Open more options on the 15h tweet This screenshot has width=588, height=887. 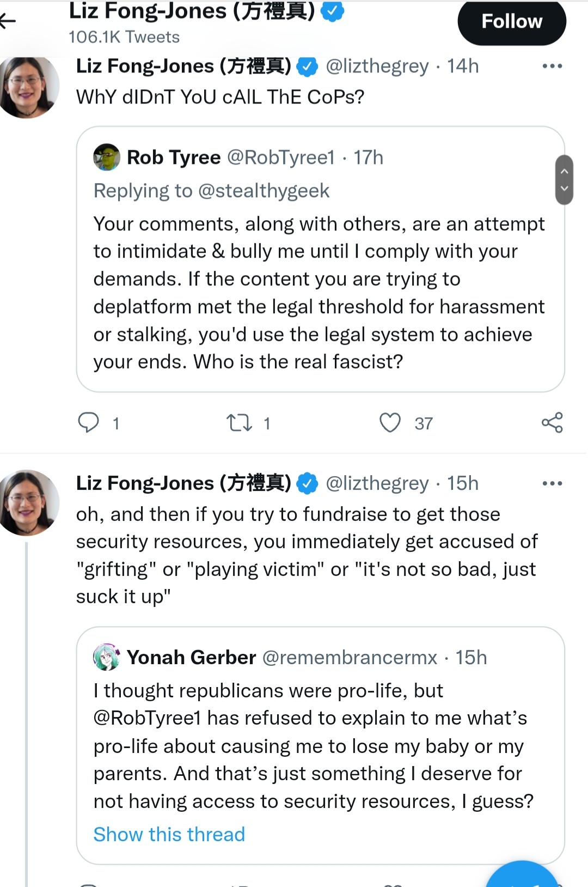pos(552,483)
